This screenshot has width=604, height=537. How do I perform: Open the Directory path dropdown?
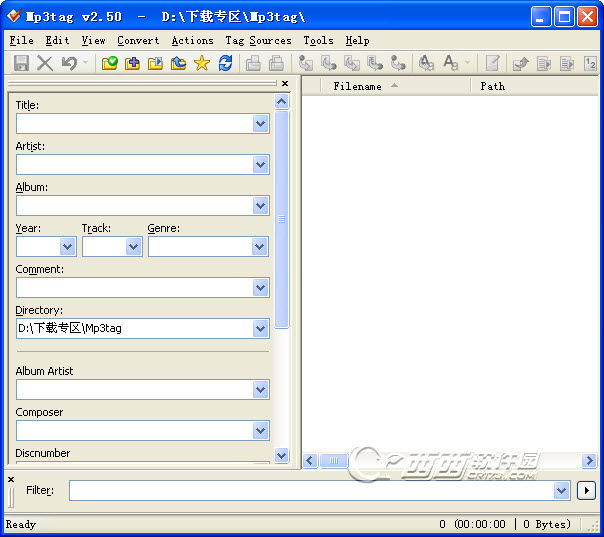click(260, 329)
